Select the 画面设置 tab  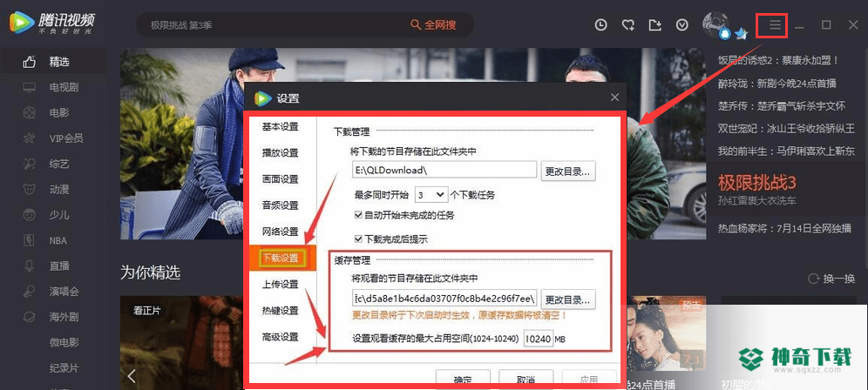pos(281,179)
